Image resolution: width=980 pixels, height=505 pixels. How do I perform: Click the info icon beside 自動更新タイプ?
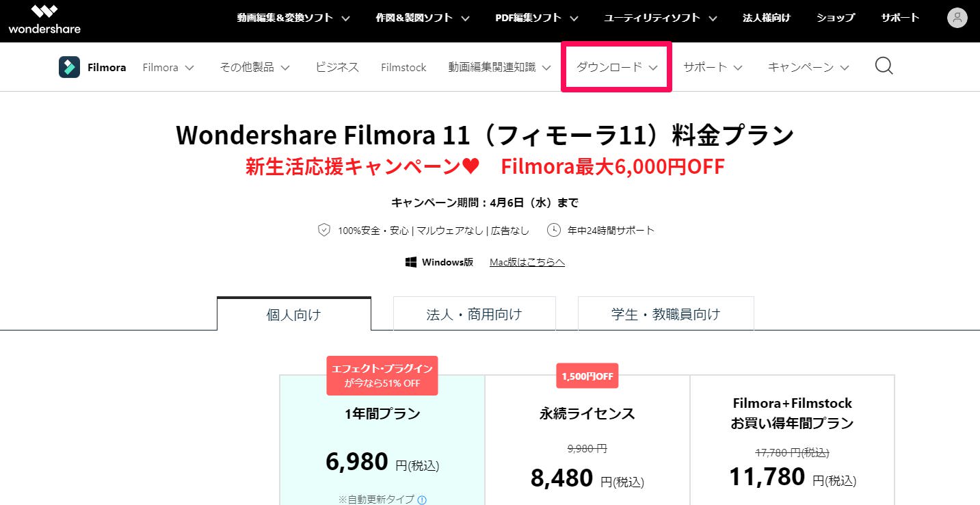[422, 500]
